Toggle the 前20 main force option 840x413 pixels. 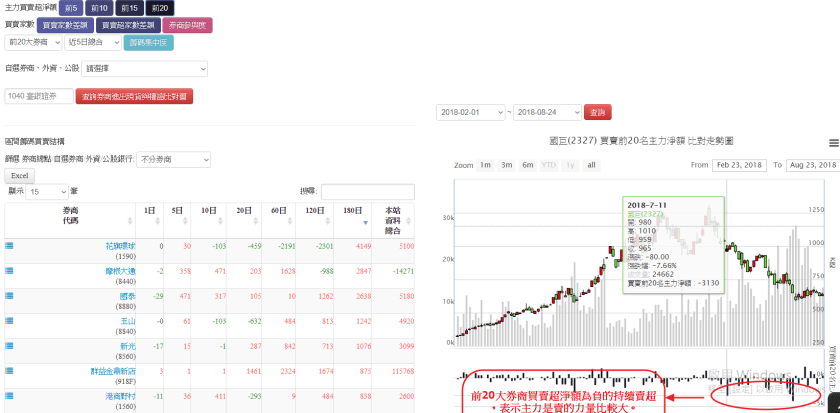(x=159, y=8)
